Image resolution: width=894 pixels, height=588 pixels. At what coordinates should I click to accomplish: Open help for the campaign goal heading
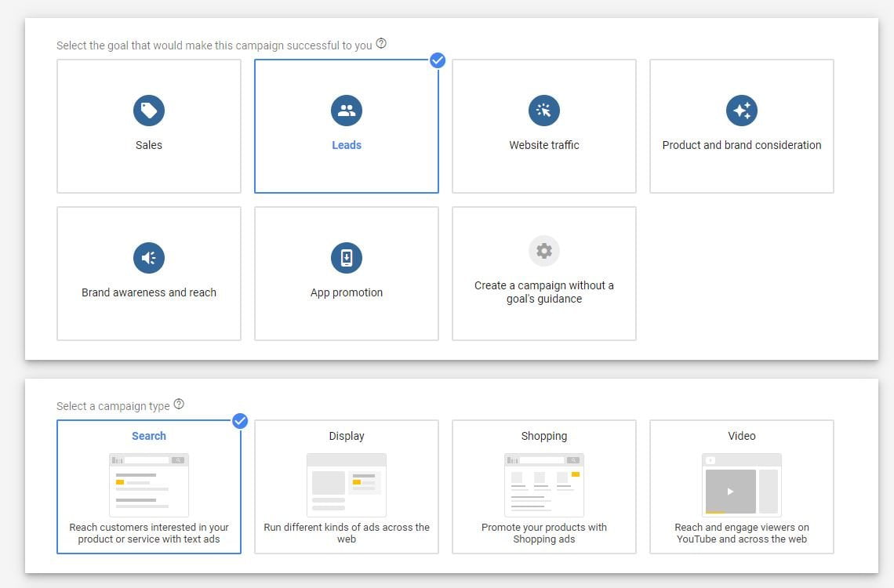point(381,43)
